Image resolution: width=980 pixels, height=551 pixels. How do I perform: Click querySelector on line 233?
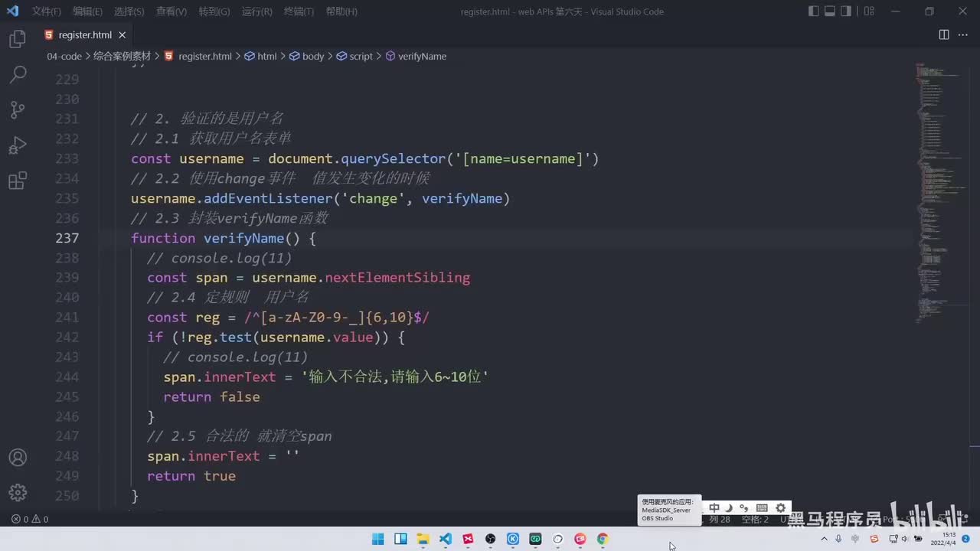[393, 158]
